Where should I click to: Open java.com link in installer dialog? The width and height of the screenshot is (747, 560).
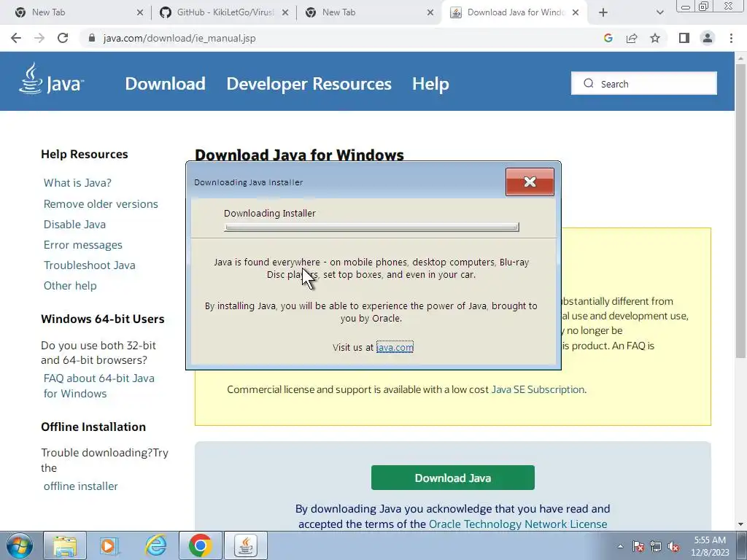coord(395,347)
